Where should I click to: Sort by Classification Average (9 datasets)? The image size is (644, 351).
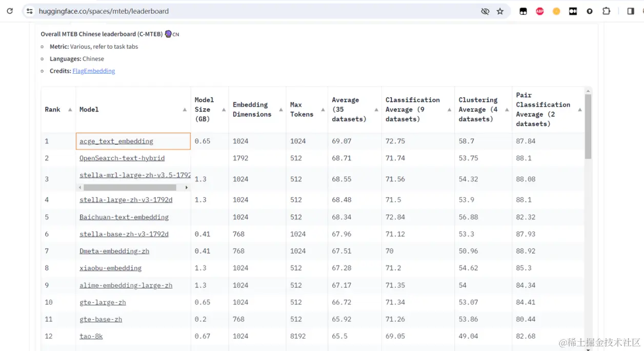[x=449, y=110]
